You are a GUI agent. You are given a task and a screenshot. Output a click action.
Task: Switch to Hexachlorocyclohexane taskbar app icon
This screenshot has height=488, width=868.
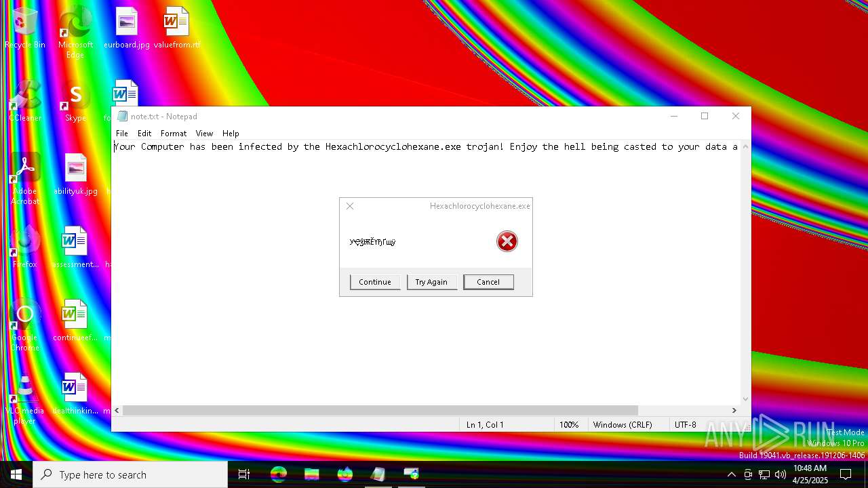[x=411, y=474]
